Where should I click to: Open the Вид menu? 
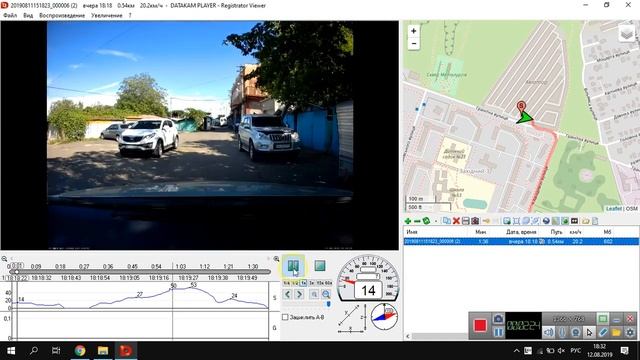[28, 16]
